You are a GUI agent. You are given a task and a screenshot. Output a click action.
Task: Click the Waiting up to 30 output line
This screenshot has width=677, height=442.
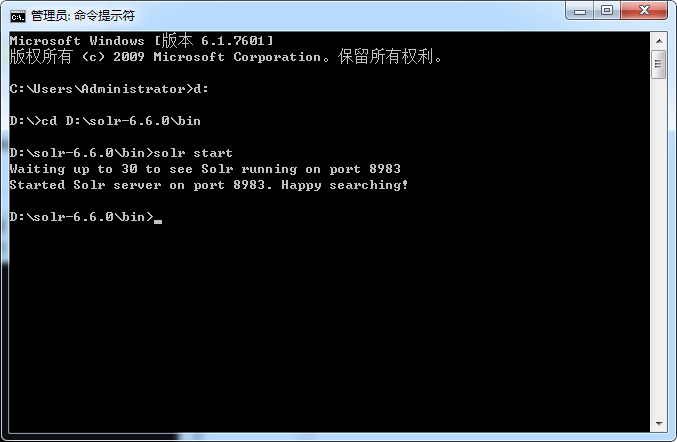point(205,169)
